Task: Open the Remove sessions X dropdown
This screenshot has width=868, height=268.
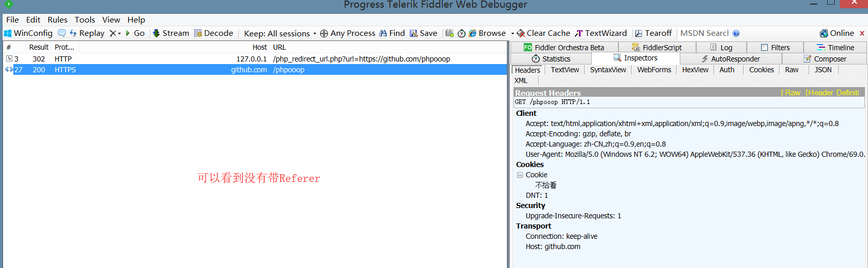Action: (x=115, y=33)
